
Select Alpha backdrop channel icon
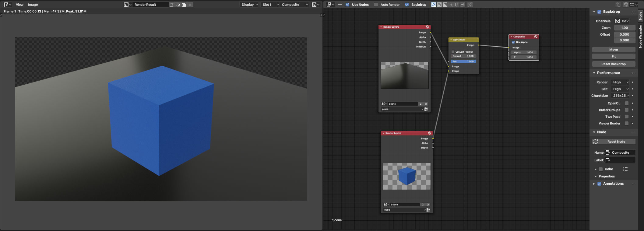point(445,5)
